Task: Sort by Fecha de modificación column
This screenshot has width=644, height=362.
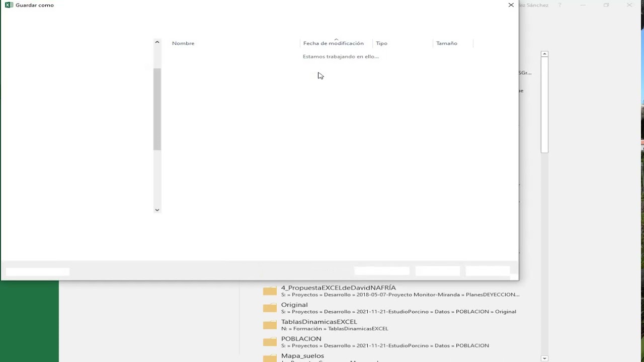Action: click(x=334, y=43)
